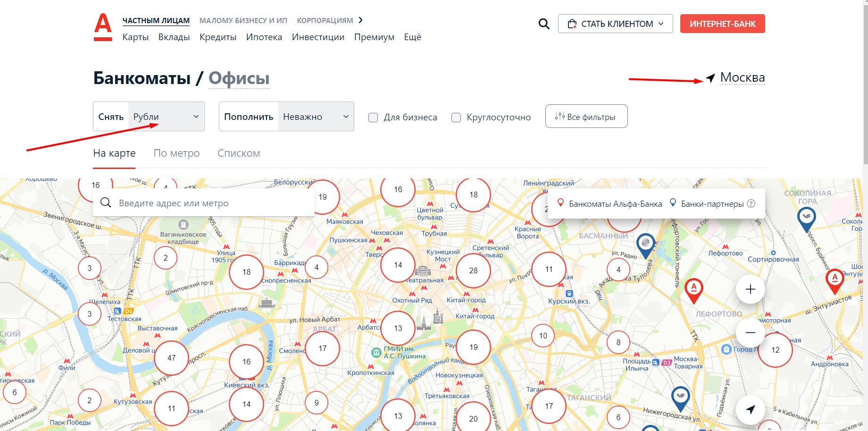The width and height of the screenshot is (868, 431).
Task: Open the cluster of 9 ATMs
Action: coord(316,403)
